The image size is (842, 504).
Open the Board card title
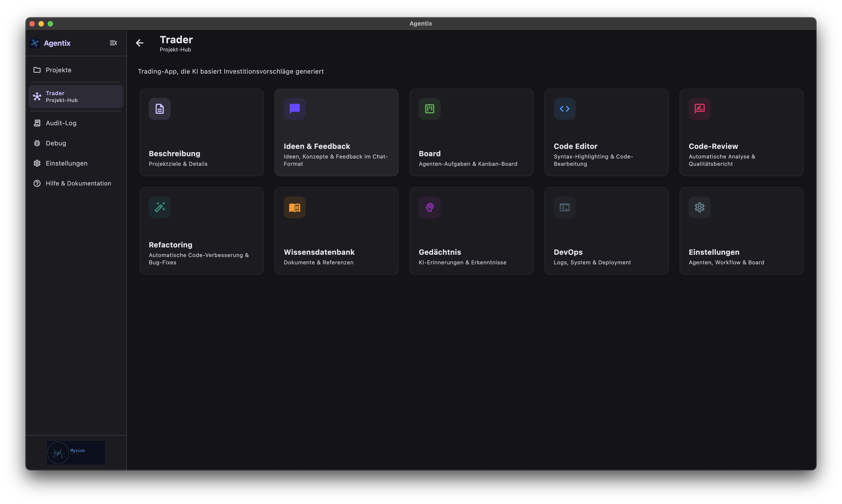pyautogui.click(x=429, y=153)
